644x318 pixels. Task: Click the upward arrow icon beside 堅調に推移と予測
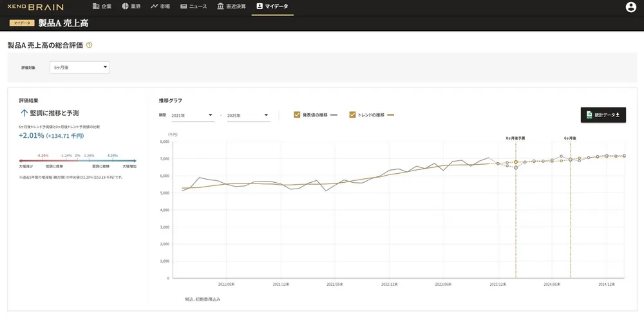[x=24, y=113]
